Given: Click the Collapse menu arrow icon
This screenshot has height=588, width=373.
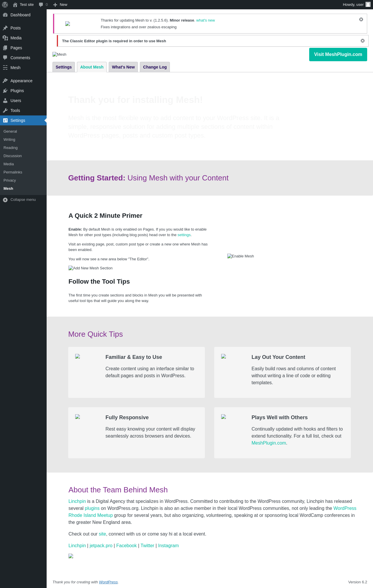Looking at the screenshot, I should coord(5,200).
